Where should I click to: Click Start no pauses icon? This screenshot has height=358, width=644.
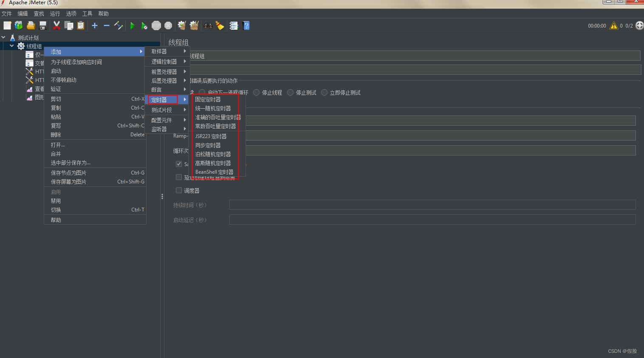click(144, 25)
